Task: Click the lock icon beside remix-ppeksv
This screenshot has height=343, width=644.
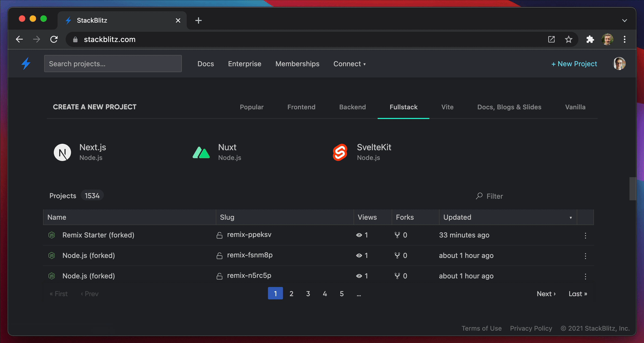Action: point(219,235)
